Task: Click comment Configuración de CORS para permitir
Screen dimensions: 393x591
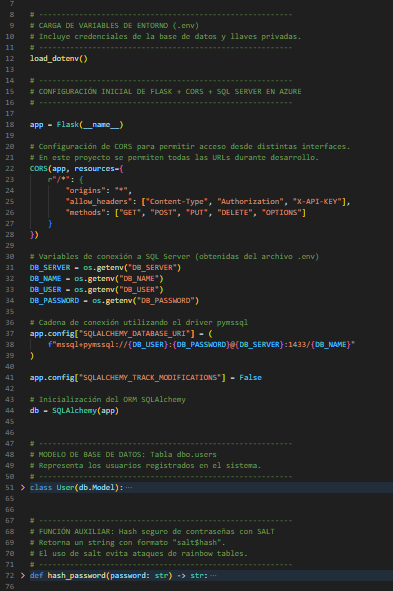Action: click(190, 146)
